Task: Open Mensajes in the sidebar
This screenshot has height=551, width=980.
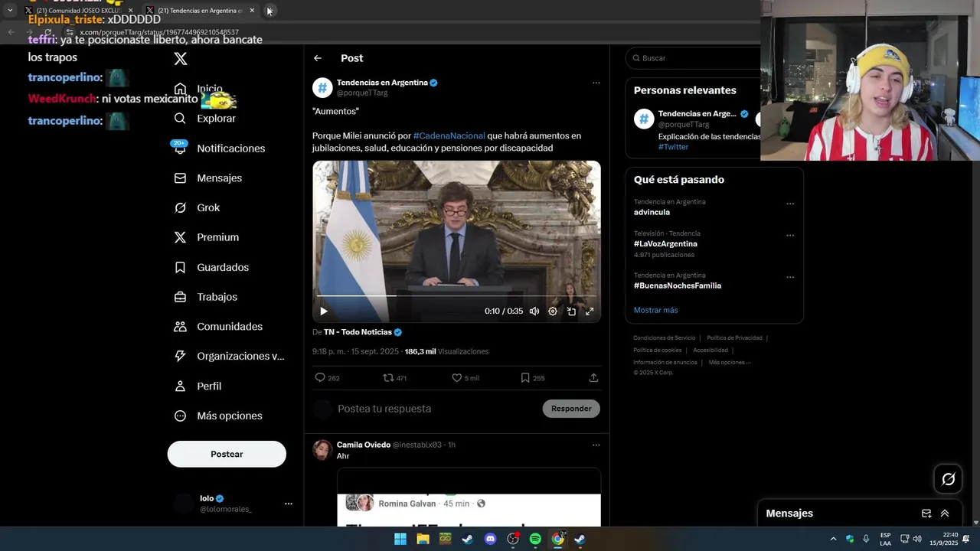Action: tap(207, 178)
